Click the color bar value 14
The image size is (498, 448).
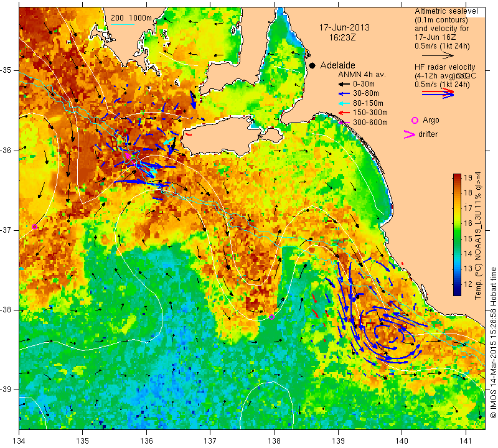(468, 253)
